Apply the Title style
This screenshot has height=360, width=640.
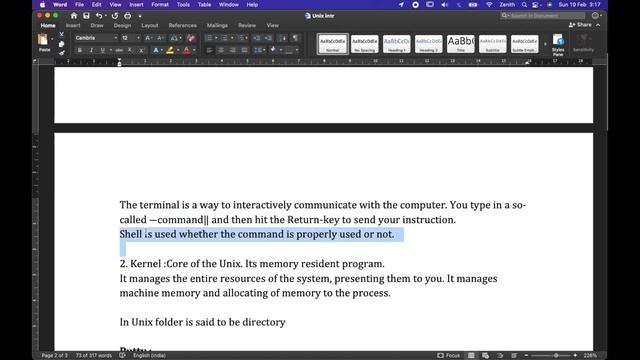coord(460,44)
